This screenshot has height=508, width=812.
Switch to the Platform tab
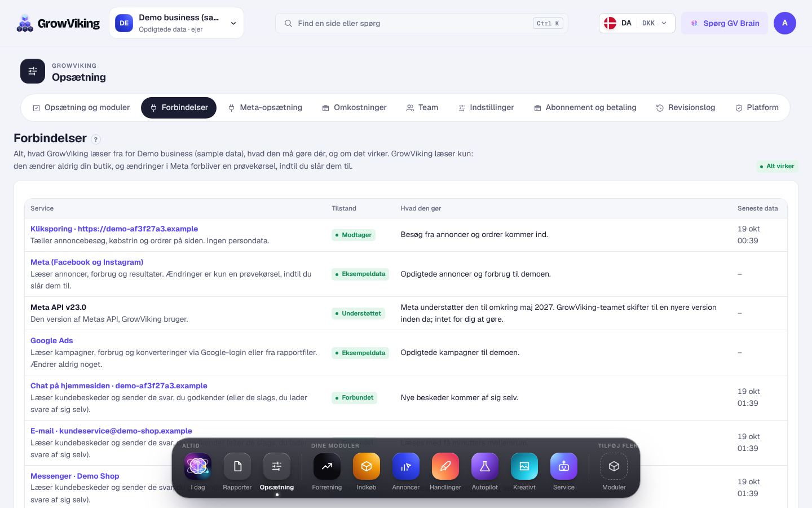pyautogui.click(x=757, y=108)
